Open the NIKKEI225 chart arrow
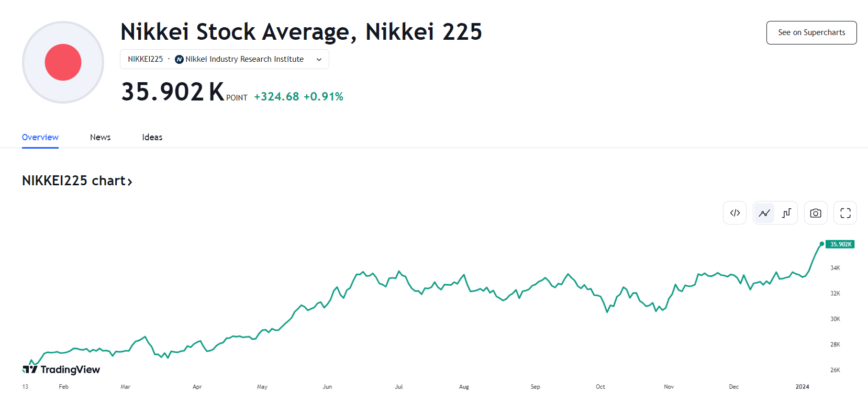This screenshot has width=868, height=403. pos(130,182)
